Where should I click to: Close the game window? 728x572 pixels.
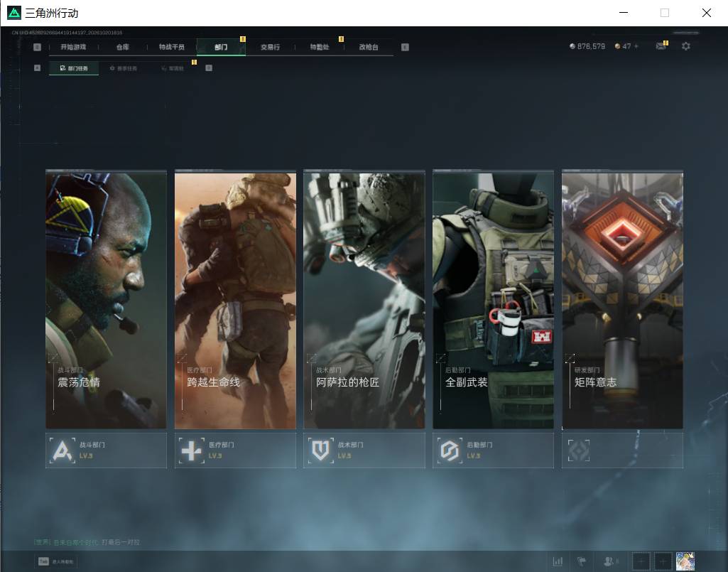(x=707, y=13)
